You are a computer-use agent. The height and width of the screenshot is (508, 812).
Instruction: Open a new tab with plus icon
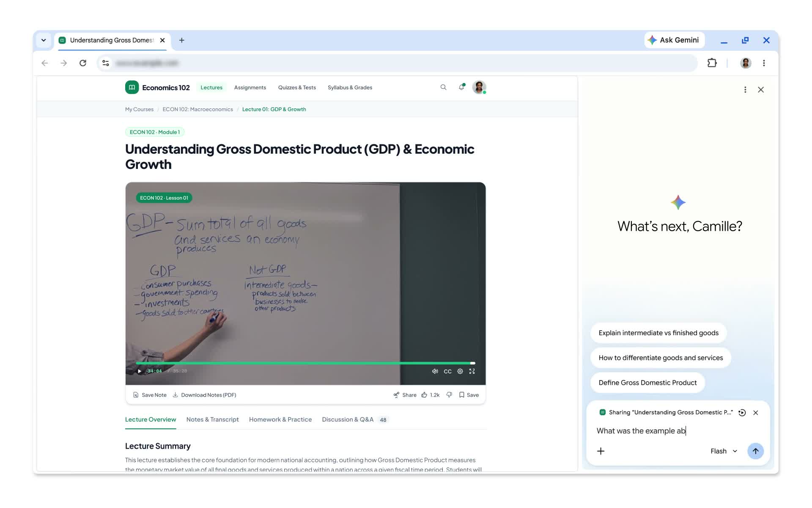tap(182, 40)
